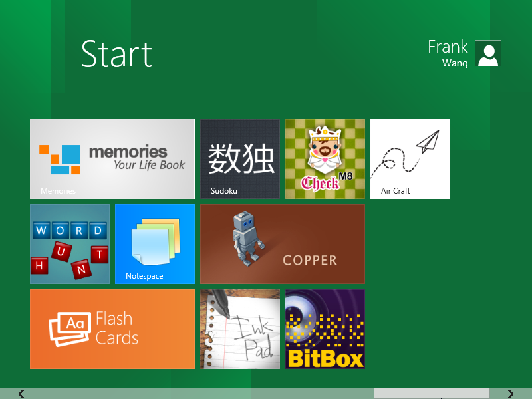
Task: Click the Frank Wang user name
Action: [448, 54]
